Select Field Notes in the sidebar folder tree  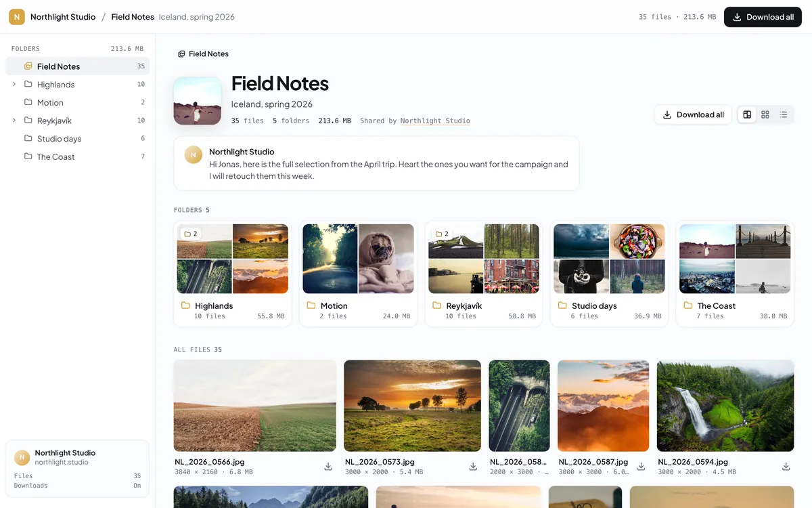coord(77,66)
